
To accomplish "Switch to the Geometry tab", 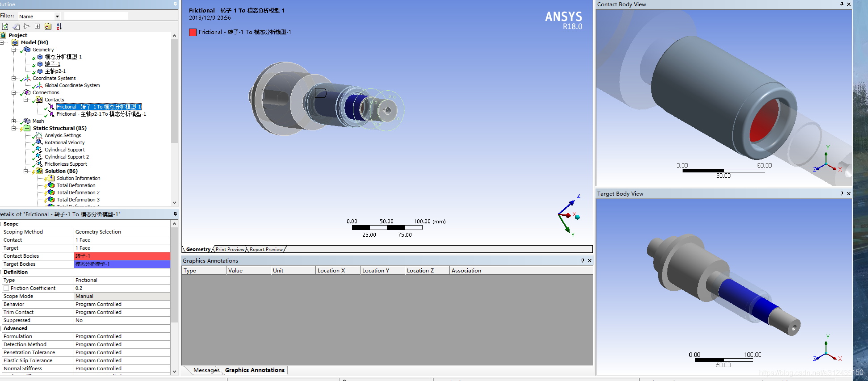I will coord(198,249).
